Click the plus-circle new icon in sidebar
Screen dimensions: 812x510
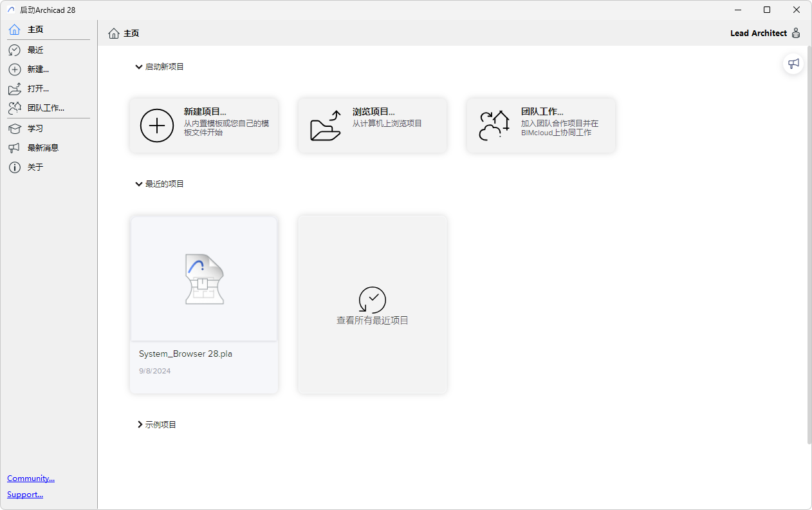tap(14, 70)
